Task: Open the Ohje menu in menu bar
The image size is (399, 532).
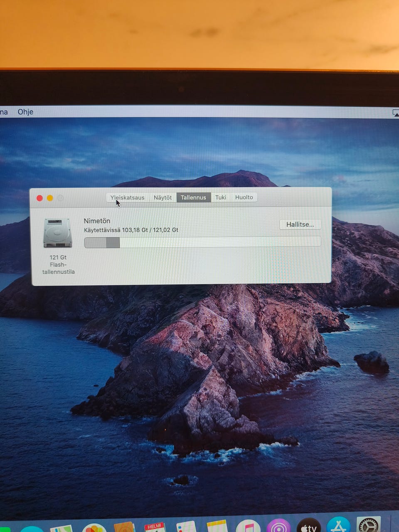Action: point(25,112)
